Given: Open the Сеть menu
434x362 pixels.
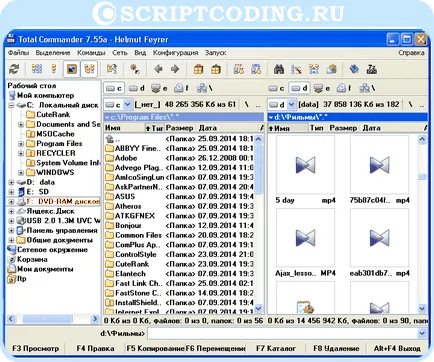Looking at the screenshot, I should point(120,53).
